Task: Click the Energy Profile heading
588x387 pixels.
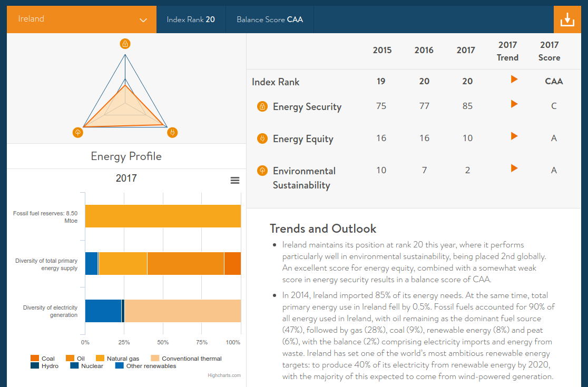Action: 126,156
